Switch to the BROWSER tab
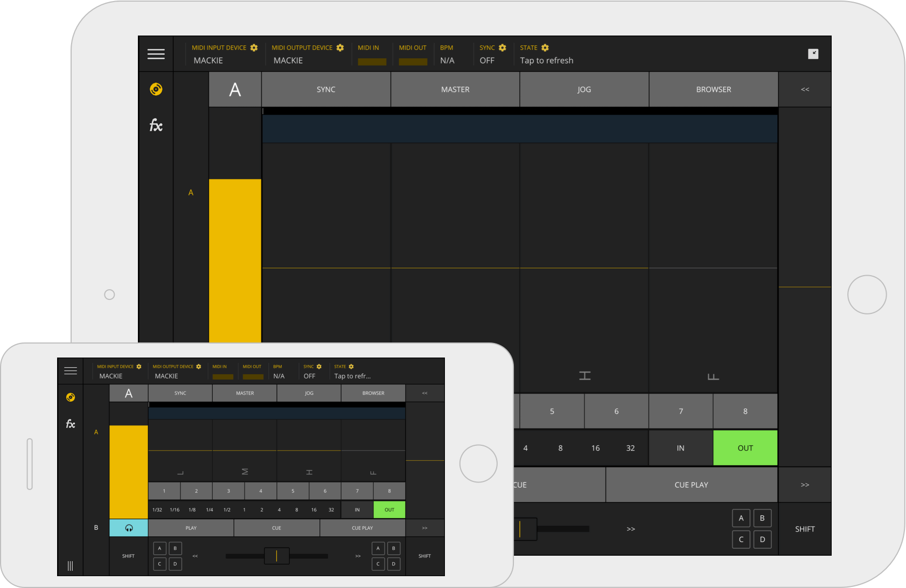The height and width of the screenshot is (588, 906). [x=713, y=89]
